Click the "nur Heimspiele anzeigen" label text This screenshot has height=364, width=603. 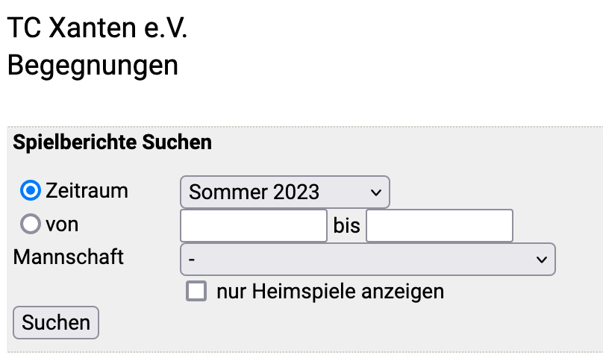[330, 291]
